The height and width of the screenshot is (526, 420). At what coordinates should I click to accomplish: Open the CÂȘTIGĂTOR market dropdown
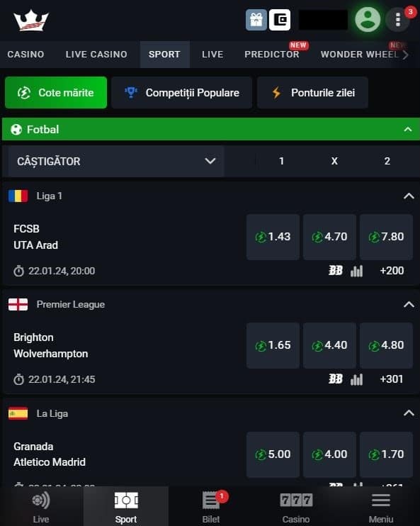click(116, 162)
